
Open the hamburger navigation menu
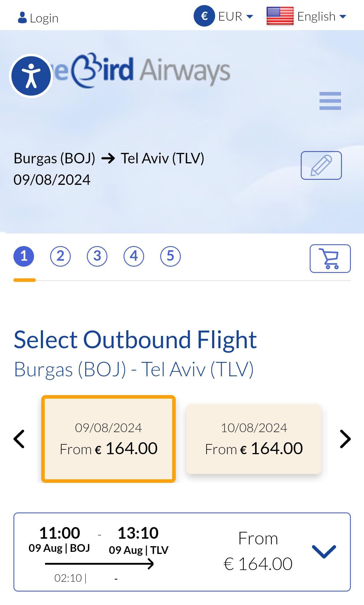330,101
